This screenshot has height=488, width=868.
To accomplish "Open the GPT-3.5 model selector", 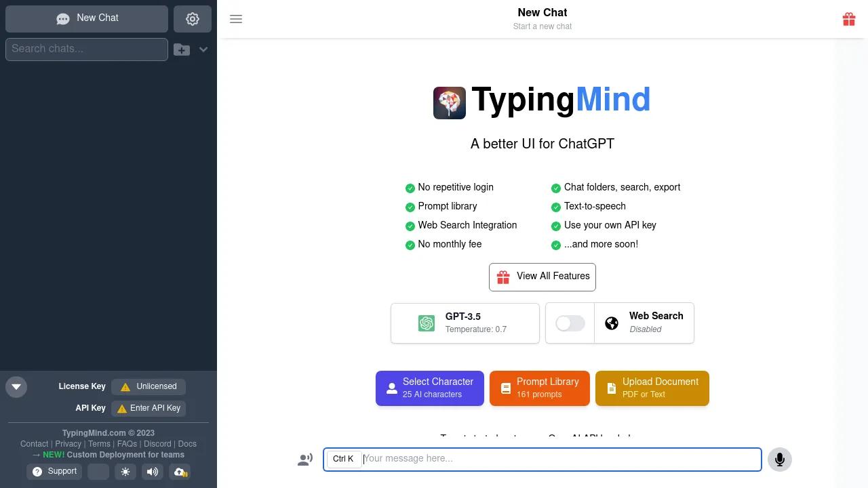I will [465, 323].
